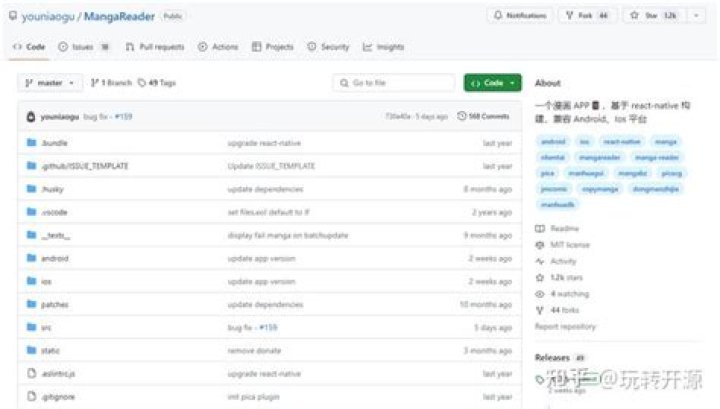The height and width of the screenshot is (409, 720).
Task: Open the Insights tab
Action: 383,47
